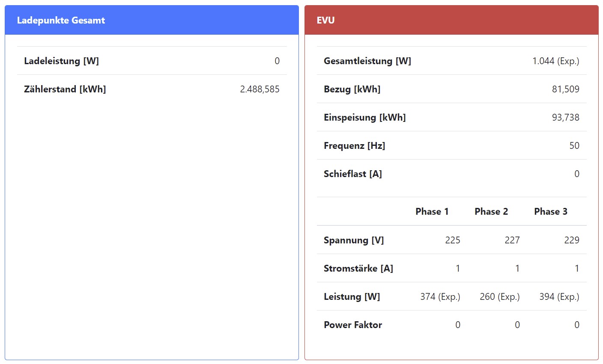603x364 pixels.
Task: Click the Phase 2 column header
Action: coord(491,211)
